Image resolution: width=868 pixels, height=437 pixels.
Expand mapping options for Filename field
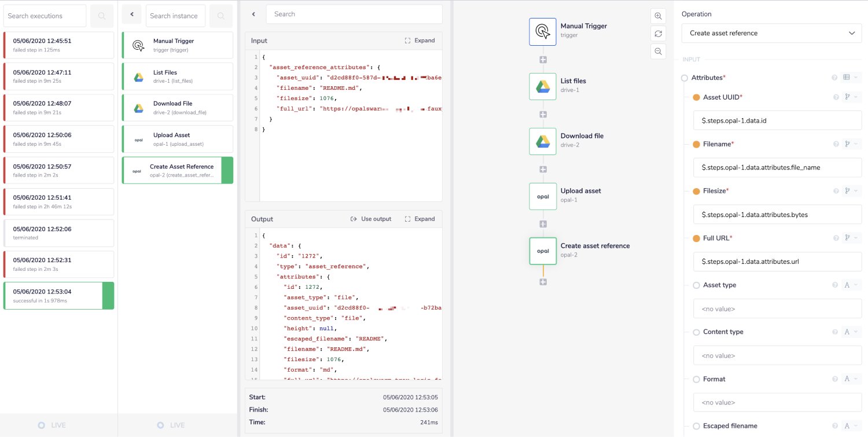pyautogui.click(x=848, y=144)
